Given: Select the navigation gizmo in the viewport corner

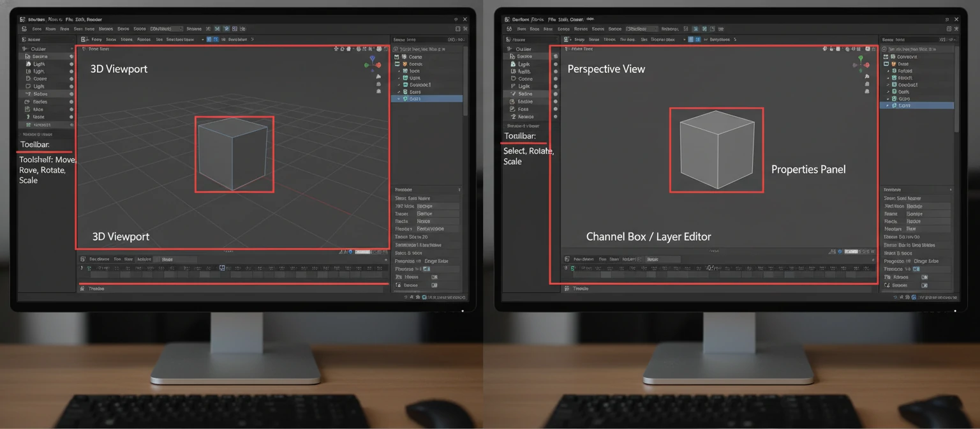Looking at the screenshot, I should coord(373,64).
